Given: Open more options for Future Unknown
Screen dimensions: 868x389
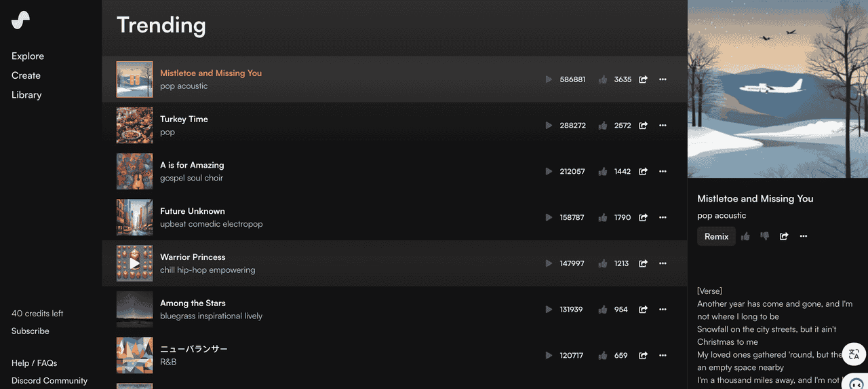Looking at the screenshot, I should click(x=663, y=218).
